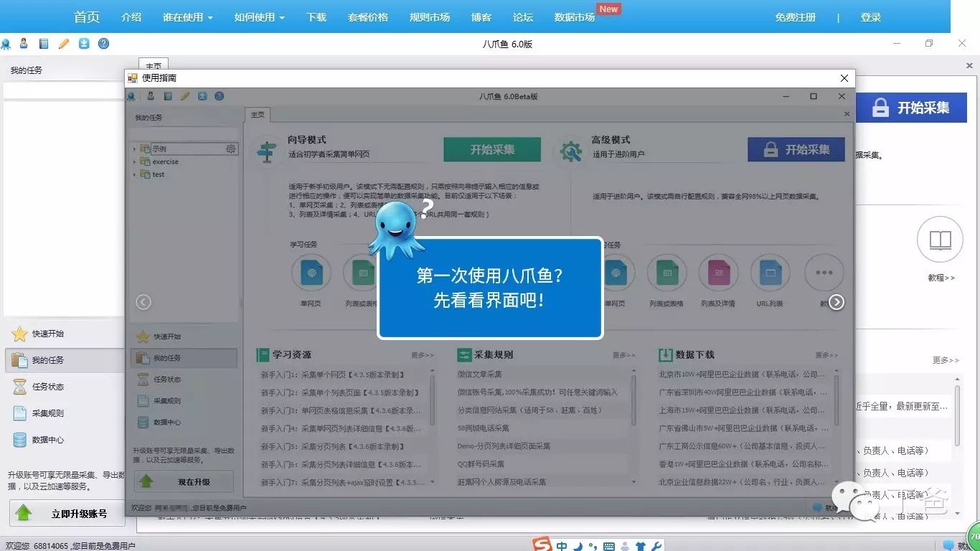Viewport: 980px width, 551px height.
Task: Click the three-dots more tasks icon in guide
Action: [x=824, y=273]
